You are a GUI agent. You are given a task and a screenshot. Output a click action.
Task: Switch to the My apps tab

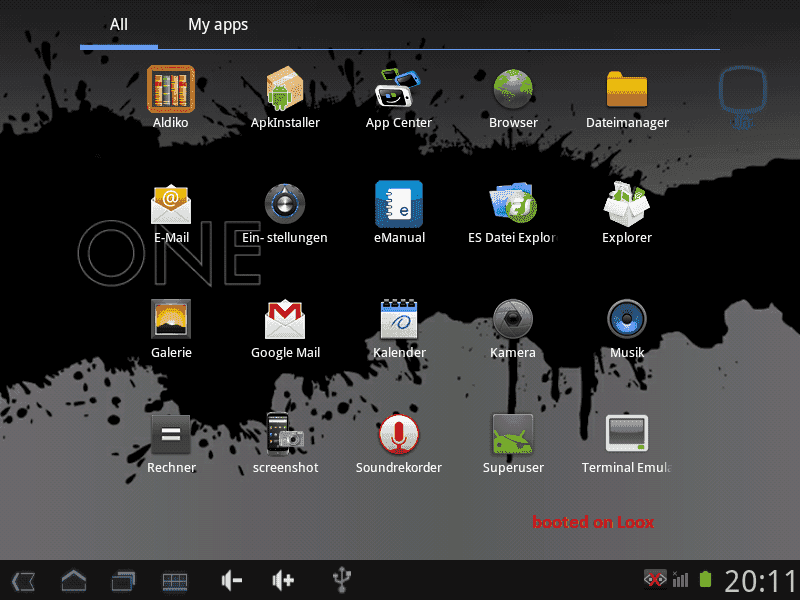tap(218, 24)
